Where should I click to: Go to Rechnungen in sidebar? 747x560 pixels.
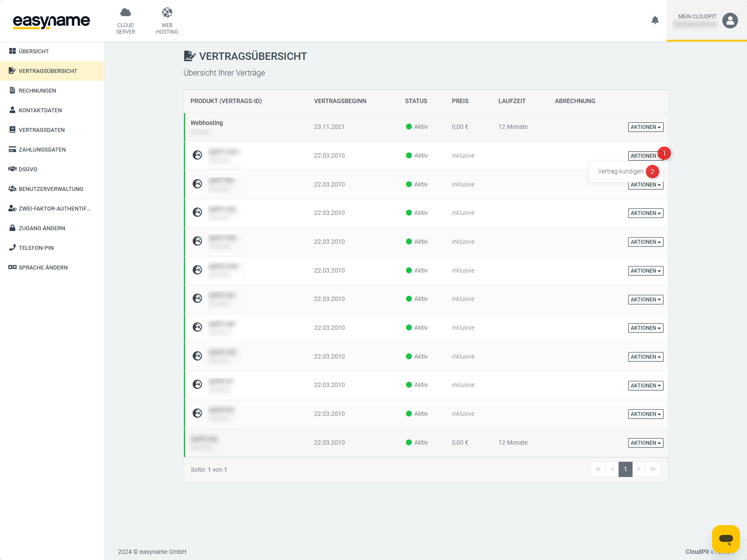click(x=37, y=91)
